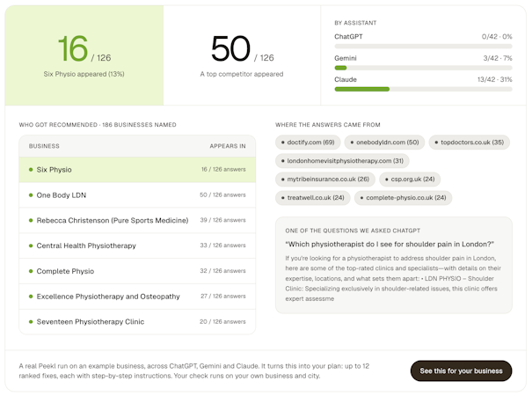The image size is (532, 396).
Task: Click the Gemini progress bar
Action: coord(423,68)
